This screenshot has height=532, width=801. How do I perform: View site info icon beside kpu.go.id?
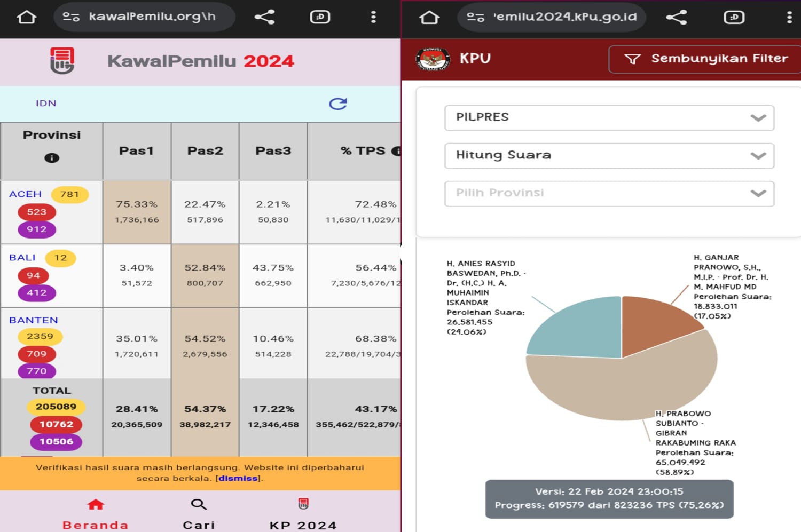point(475,17)
